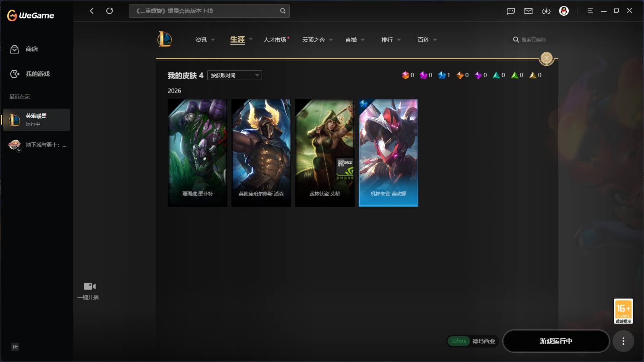Click the League of Legends logo in header
Image resolution: width=644 pixels, height=362 pixels.
click(x=165, y=39)
